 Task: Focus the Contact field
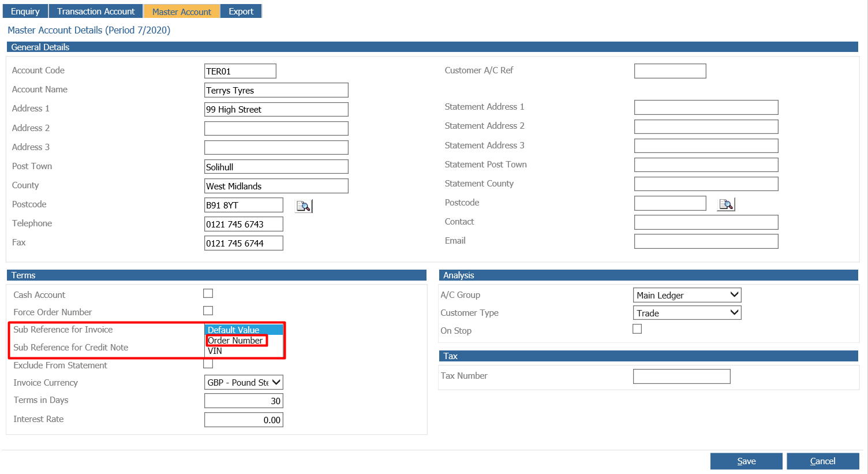pyautogui.click(x=706, y=222)
